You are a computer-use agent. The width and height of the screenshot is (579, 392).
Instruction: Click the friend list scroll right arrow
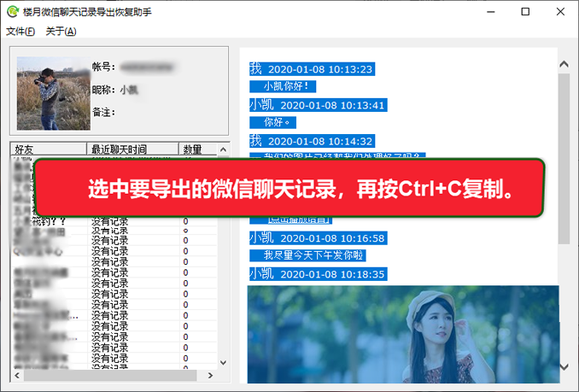(210, 376)
